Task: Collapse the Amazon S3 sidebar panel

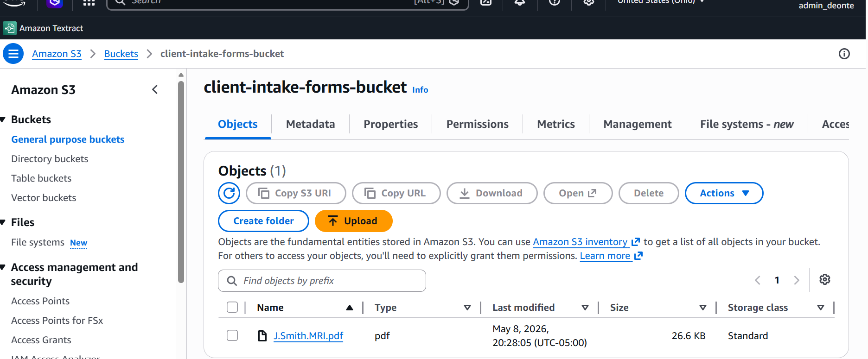Action: pos(155,89)
